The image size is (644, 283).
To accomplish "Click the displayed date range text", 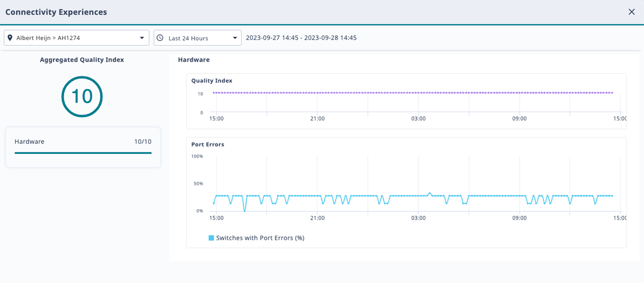I will pyautogui.click(x=301, y=38).
